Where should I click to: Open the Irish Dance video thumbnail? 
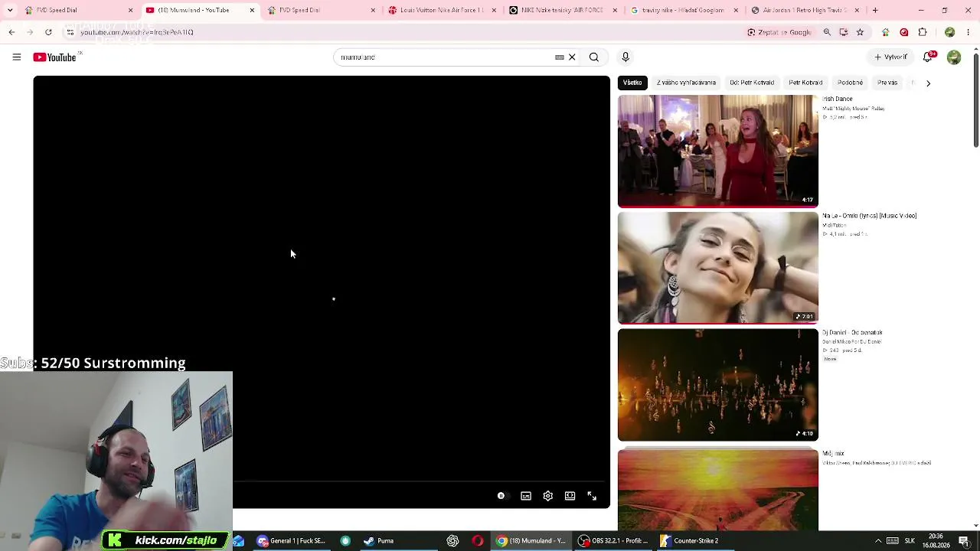pyautogui.click(x=717, y=151)
